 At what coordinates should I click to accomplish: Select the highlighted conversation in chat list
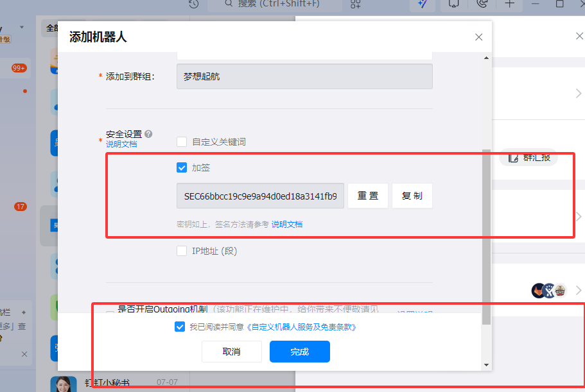[x=49, y=225]
